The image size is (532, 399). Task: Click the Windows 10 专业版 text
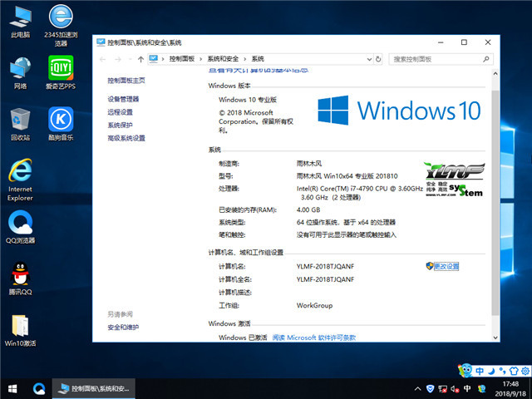(x=248, y=100)
